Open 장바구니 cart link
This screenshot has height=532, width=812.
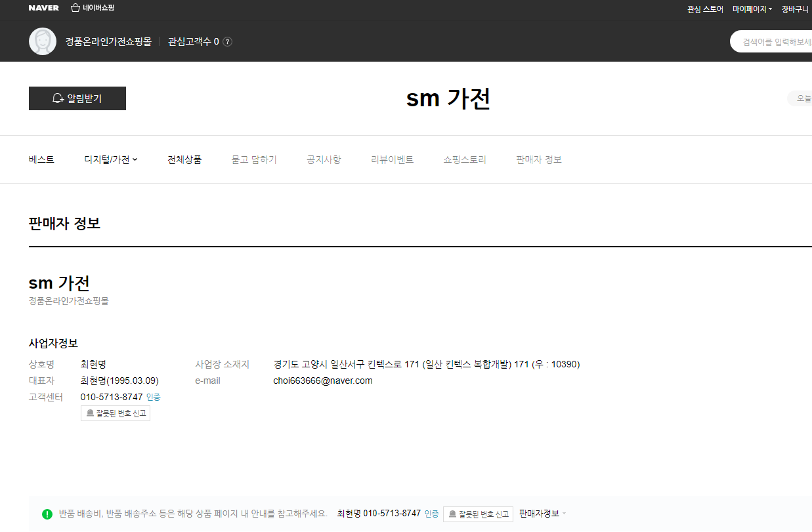click(795, 9)
